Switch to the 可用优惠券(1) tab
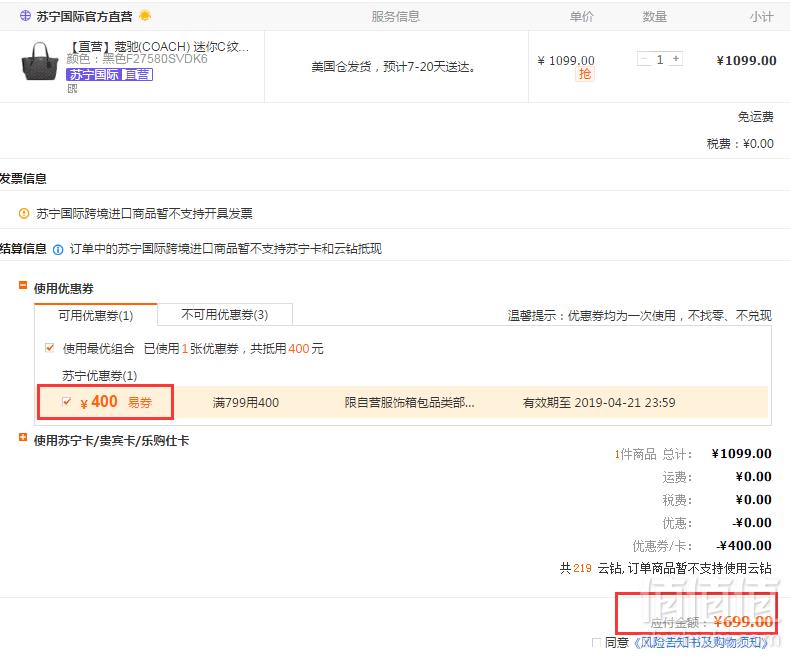 [x=96, y=315]
